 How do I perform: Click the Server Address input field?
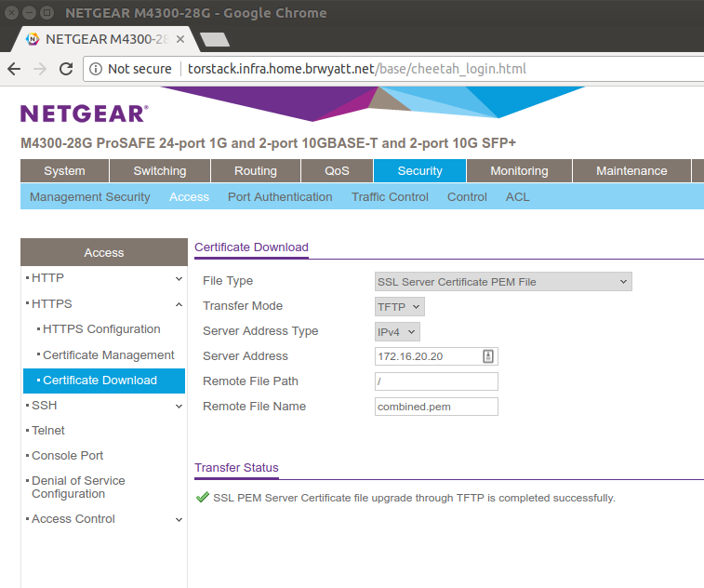(x=436, y=356)
